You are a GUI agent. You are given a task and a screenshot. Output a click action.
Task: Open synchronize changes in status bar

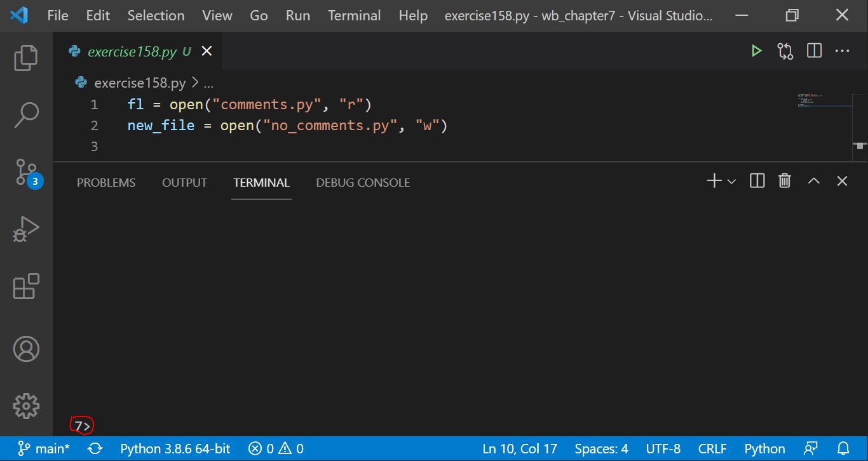[x=95, y=448]
